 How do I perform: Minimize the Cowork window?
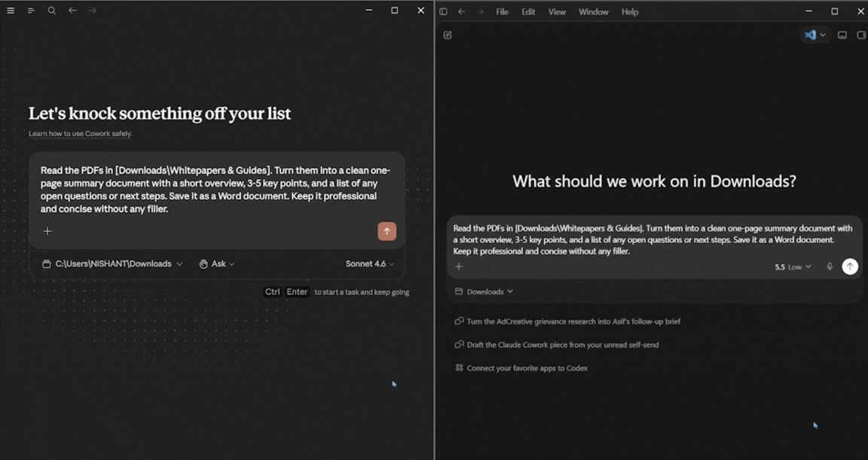(x=368, y=11)
